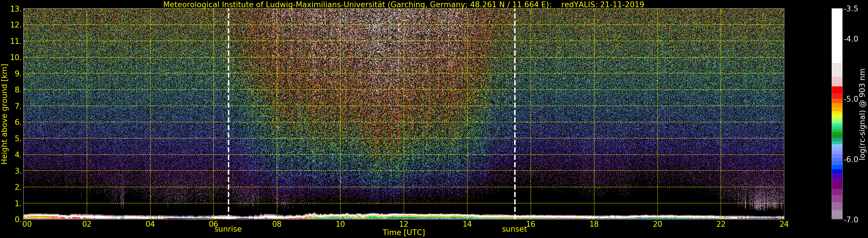
Task: Select the 00 tick on the time axis
Action: click(27, 224)
